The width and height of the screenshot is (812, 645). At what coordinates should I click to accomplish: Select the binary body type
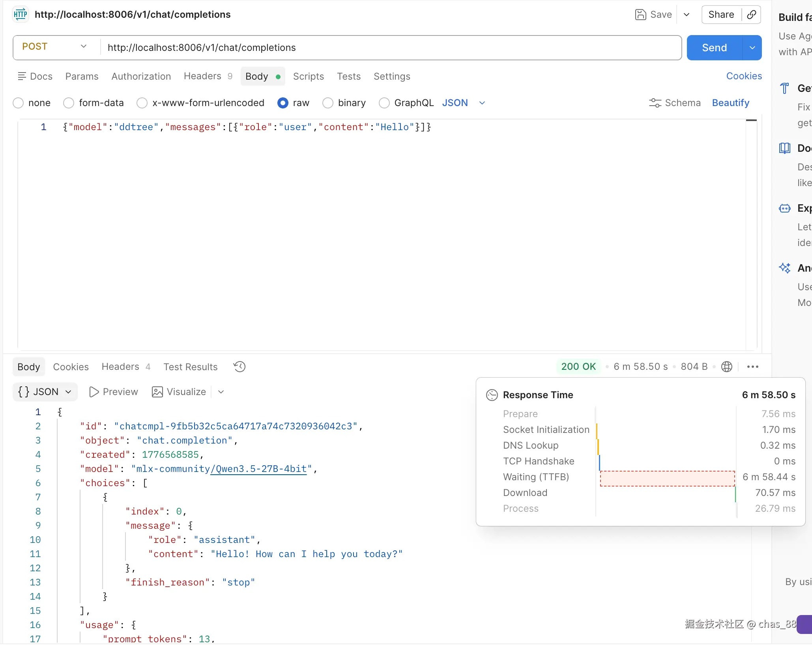point(328,103)
